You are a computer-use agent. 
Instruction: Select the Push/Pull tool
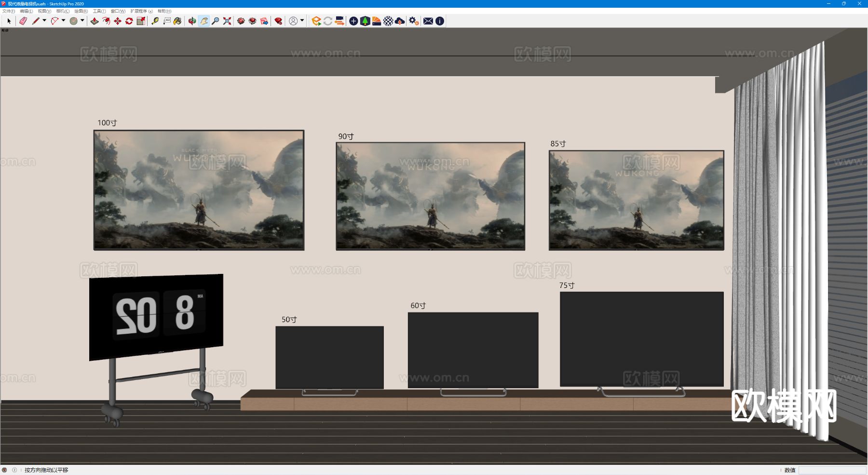(95, 21)
